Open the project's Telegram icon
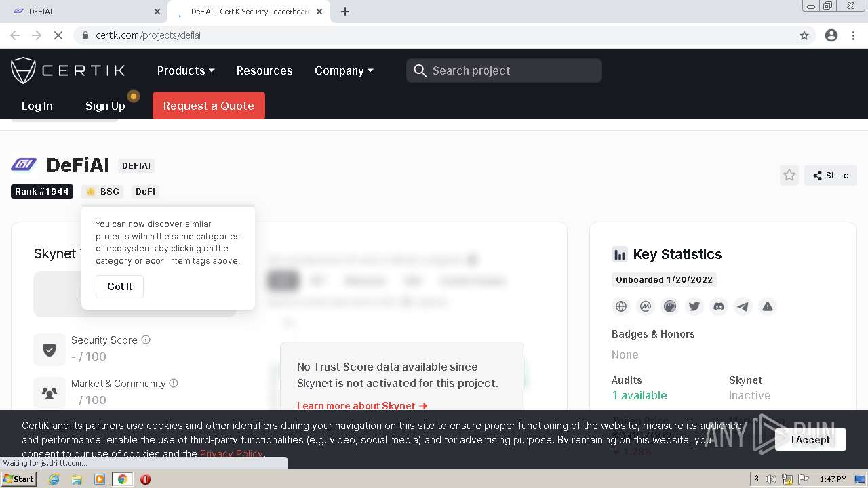The height and width of the screenshot is (488, 868). click(743, 306)
